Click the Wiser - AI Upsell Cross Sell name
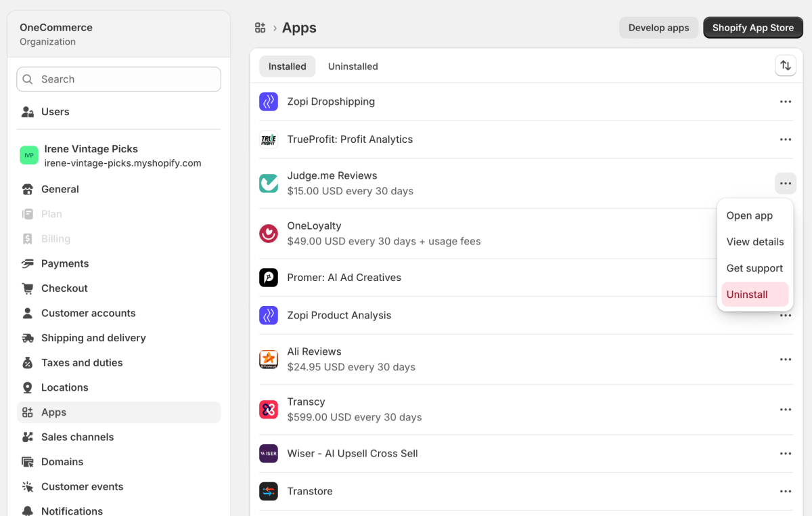Image resolution: width=812 pixels, height=516 pixels. pos(353,454)
